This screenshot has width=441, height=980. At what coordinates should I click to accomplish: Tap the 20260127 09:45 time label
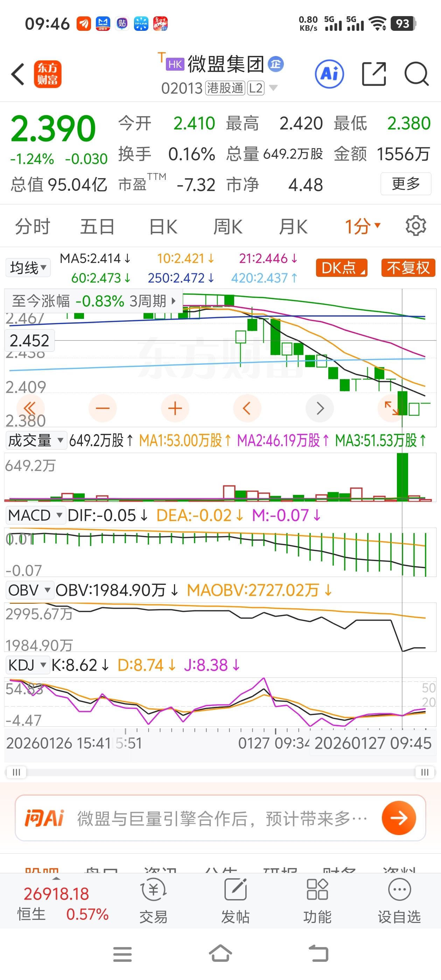pyautogui.click(x=373, y=743)
